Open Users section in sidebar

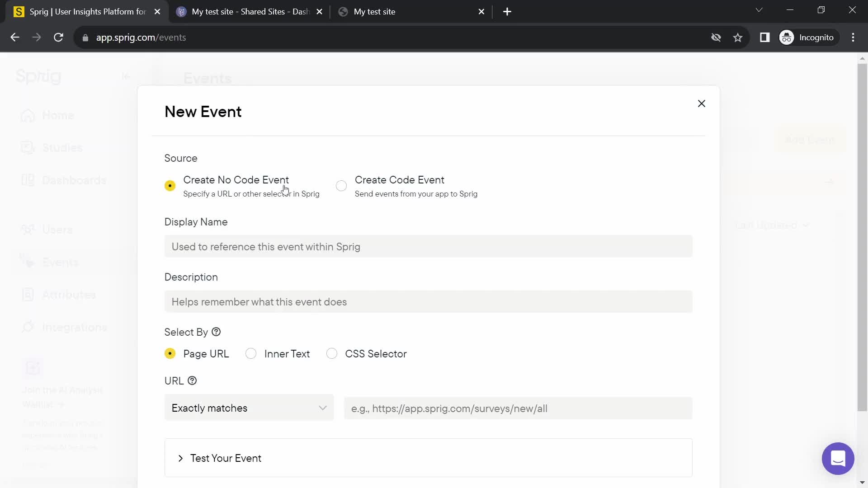tap(57, 230)
